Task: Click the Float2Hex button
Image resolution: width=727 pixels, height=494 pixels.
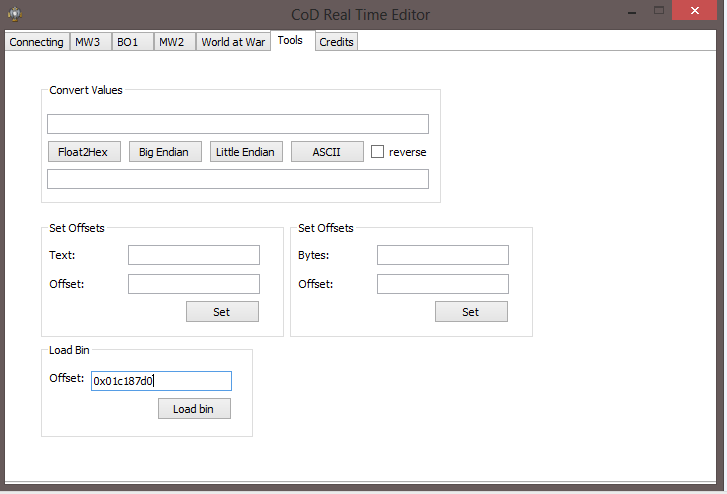Action: [84, 152]
